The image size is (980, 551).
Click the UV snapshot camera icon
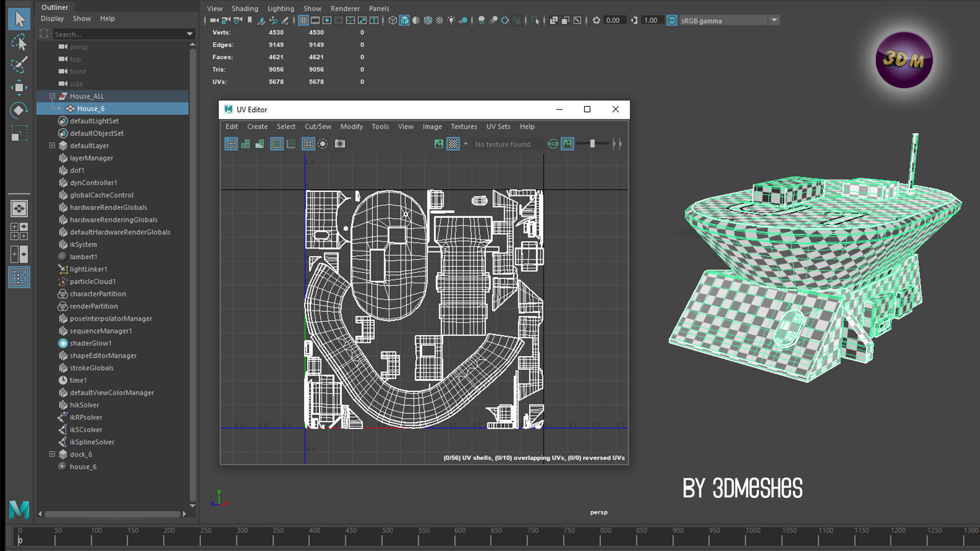(x=340, y=144)
